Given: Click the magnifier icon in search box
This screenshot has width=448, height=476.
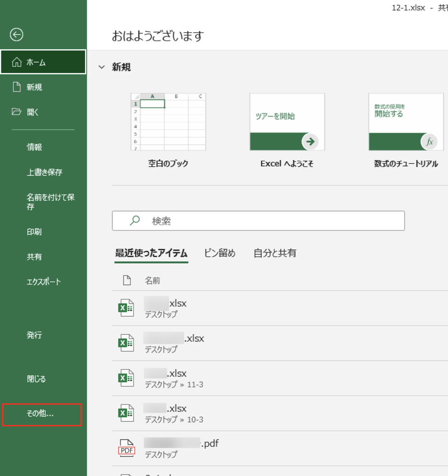Looking at the screenshot, I should coord(134,220).
